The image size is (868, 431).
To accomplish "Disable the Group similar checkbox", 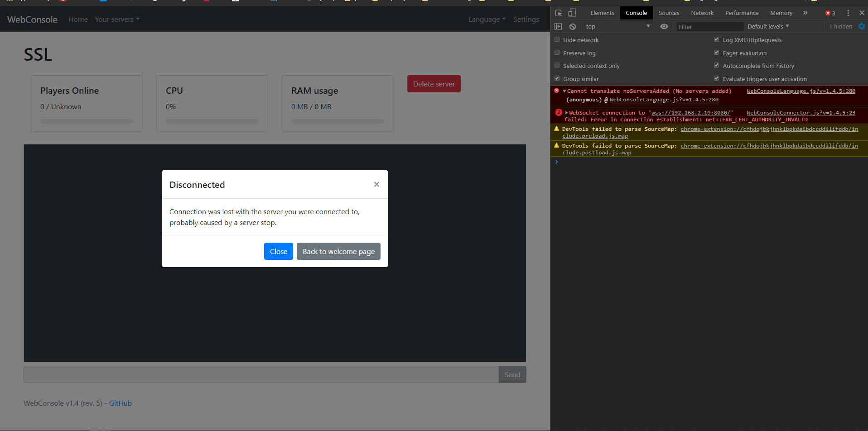I will 557,78.
